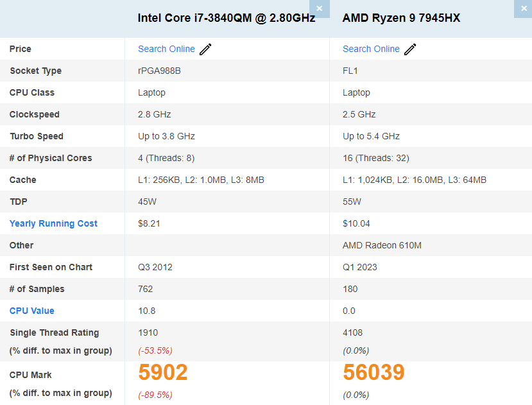Click the (-53.5%) single thread difference
The width and height of the screenshot is (532, 405).
point(155,350)
